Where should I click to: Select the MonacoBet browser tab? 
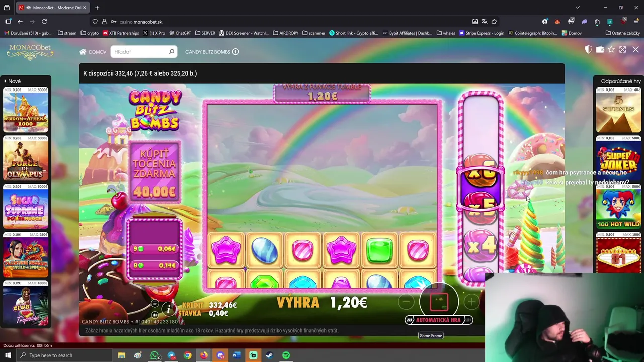[x=51, y=8]
